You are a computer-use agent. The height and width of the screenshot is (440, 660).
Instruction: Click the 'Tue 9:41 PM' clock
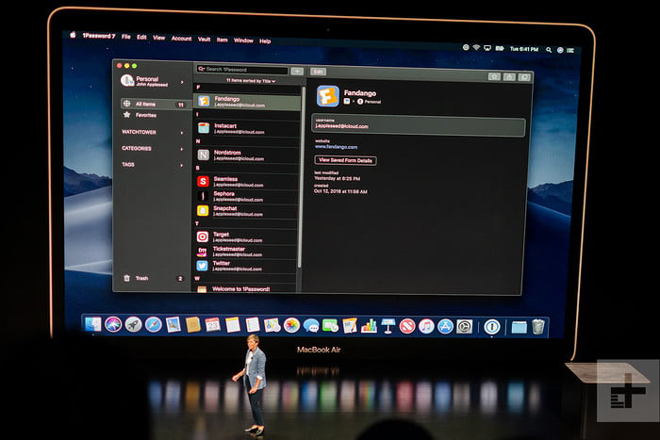(x=524, y=49)
